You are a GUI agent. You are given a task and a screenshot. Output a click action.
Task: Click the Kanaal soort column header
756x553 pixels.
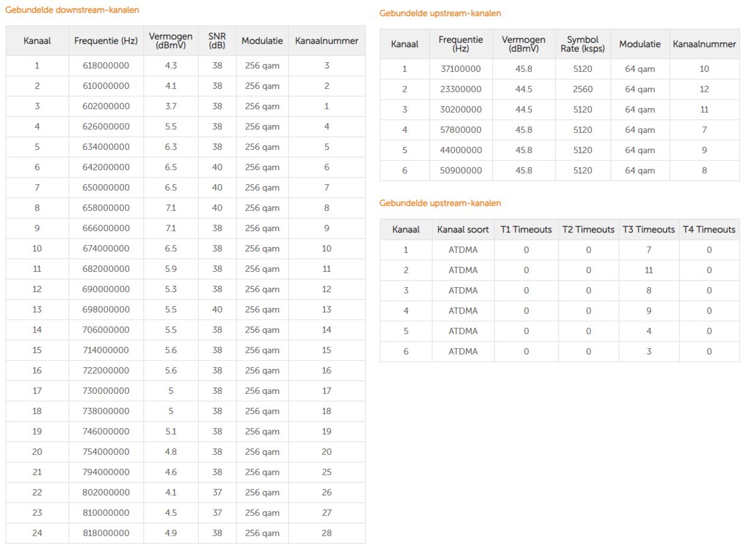[x=463, y=229]
